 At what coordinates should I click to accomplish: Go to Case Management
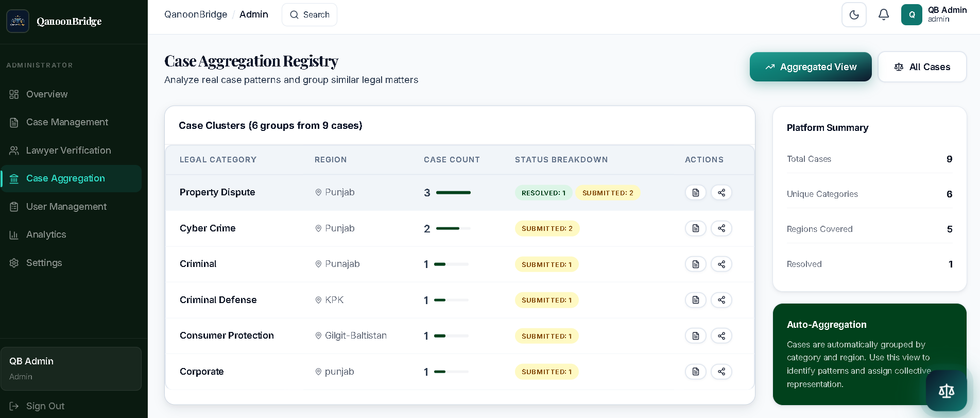tap(71, 122)
